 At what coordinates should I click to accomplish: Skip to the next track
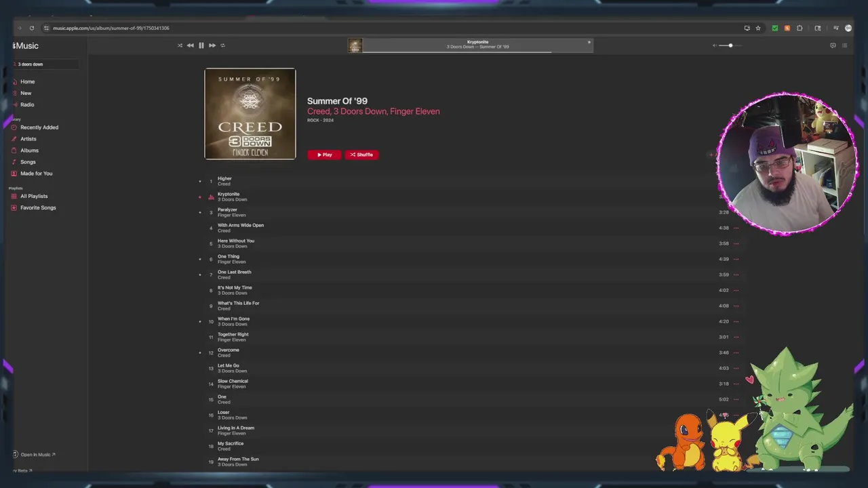tap(212, 45)
